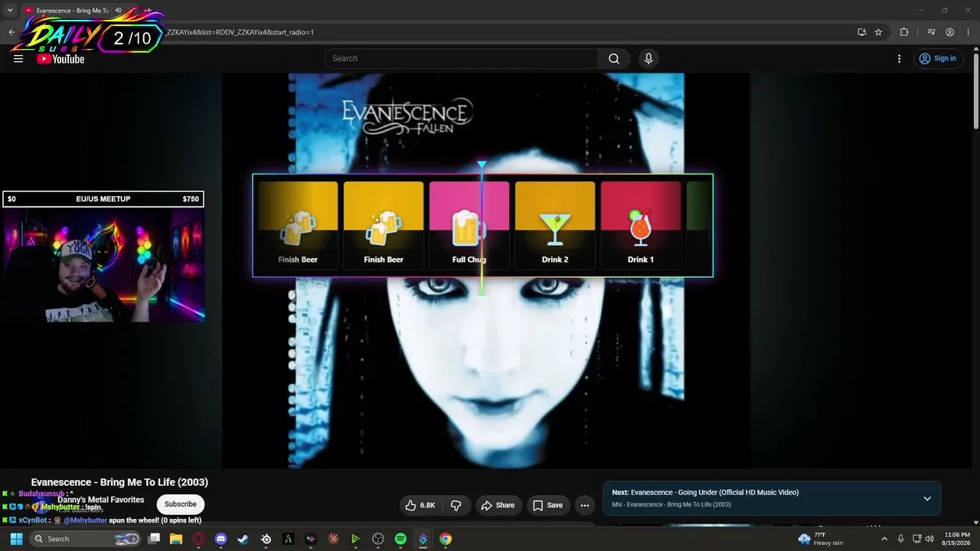The width and height of the screenshot is (980, 551).
Task: Share the Bring Me To Life video
Action: tap(498, 505)
